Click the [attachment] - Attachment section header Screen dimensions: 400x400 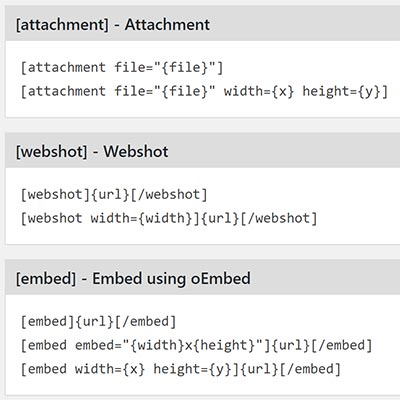(x=203, y=24)
